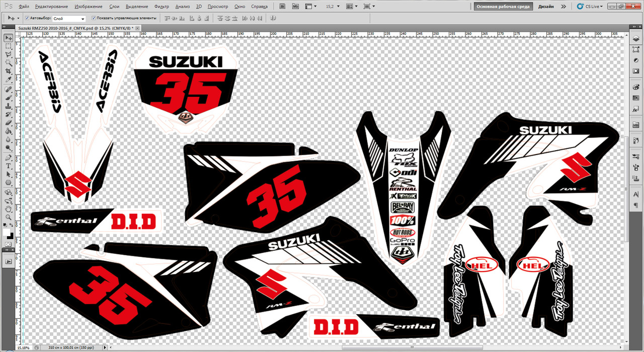Image resolution: width=644 pixels, height=352 pixels.
Task: Select the 3D Camera Rotate tool
Action: (9, 200)
